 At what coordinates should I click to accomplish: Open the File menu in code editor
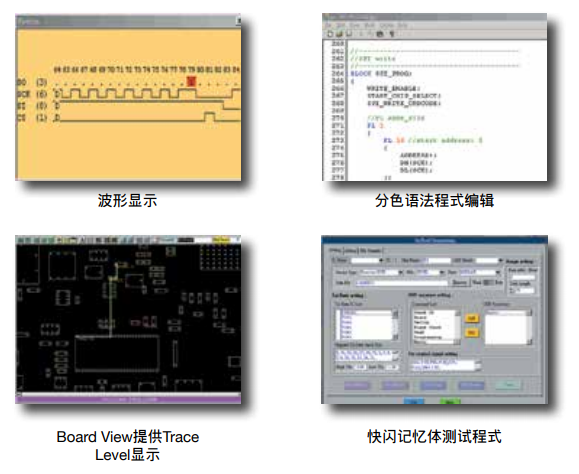(328, 25)
